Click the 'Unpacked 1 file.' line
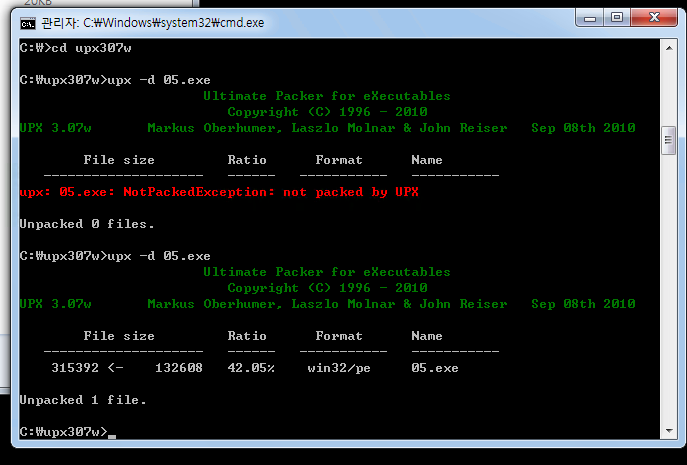The image size is (687, 465). tap(83, 400)
